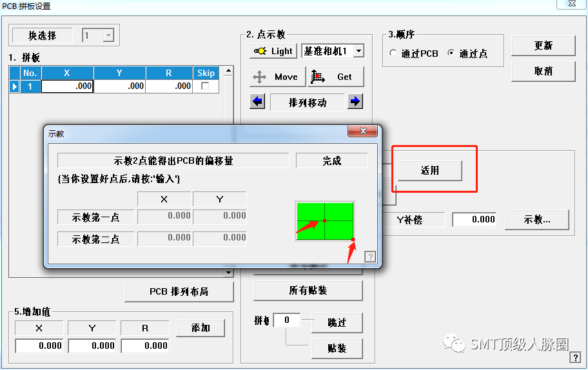
Task: Toggle the Skip checkbox in row 1
Action: pos(206,86)
